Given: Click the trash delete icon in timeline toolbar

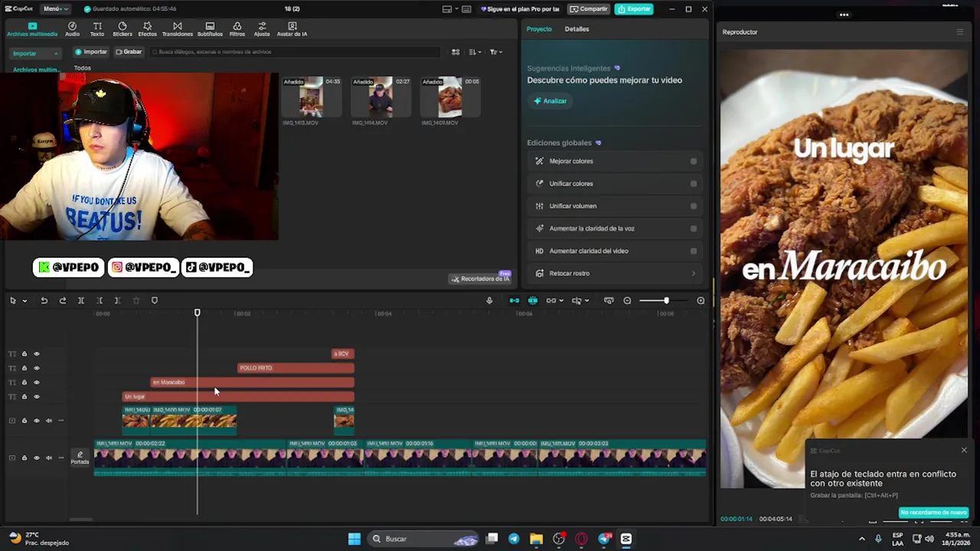Looking at the screenshot, I should (136, 301).
